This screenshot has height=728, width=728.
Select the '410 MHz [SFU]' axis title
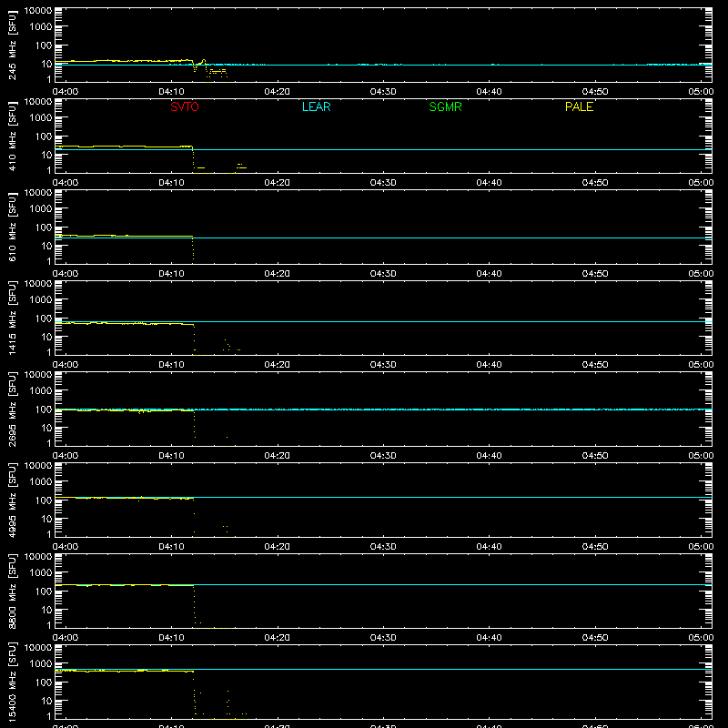(x=12, y=136)
